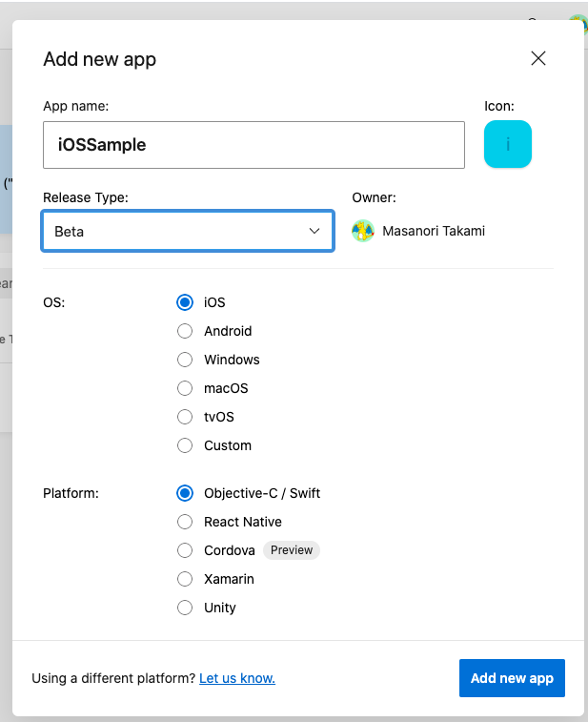The image size is (588, 722).
Task: Click the Preview badge next to Cordova
Action: [x=292, y=550]
